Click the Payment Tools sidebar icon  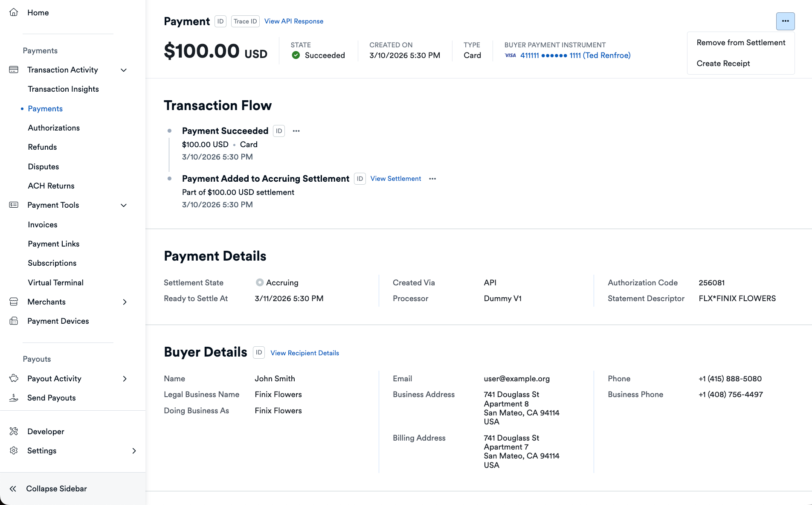tap(14, 205)
